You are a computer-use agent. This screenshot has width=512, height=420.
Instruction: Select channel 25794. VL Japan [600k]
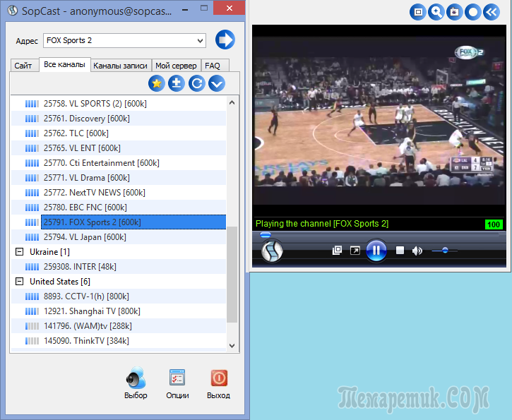click(x=119, y=237)
